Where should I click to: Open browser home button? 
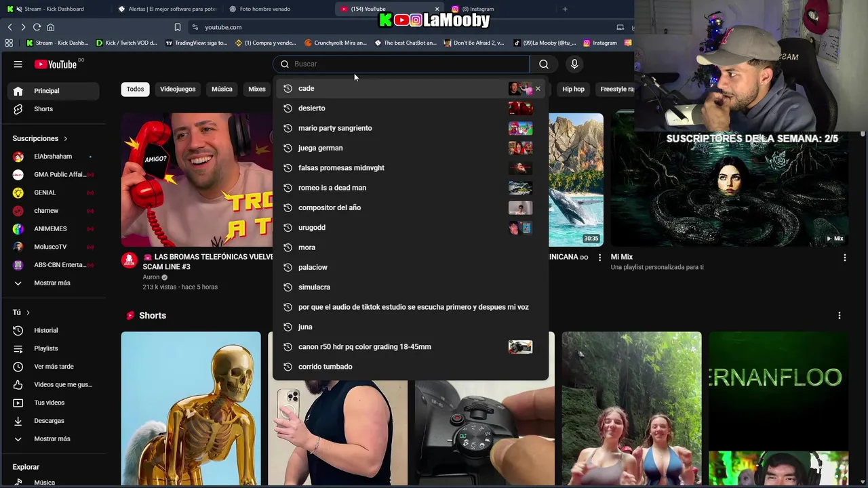(x=50, y=27)
